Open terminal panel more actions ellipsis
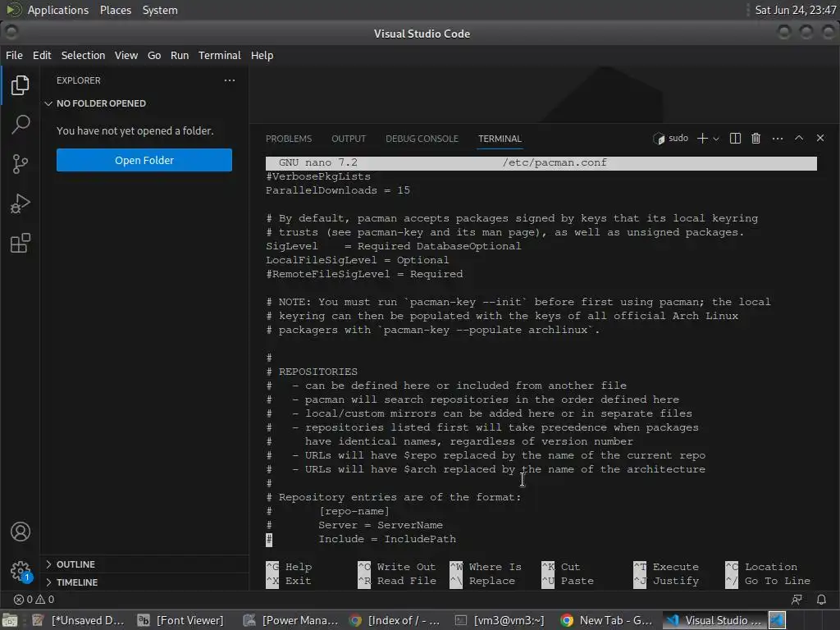This screenshot has height=630, width=840. coord(778,138)
